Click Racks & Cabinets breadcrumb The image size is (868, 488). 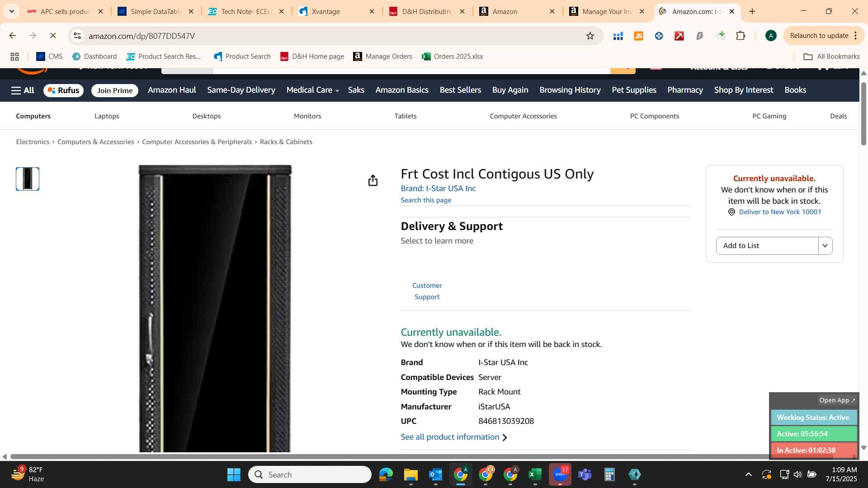tap(286, 142)
